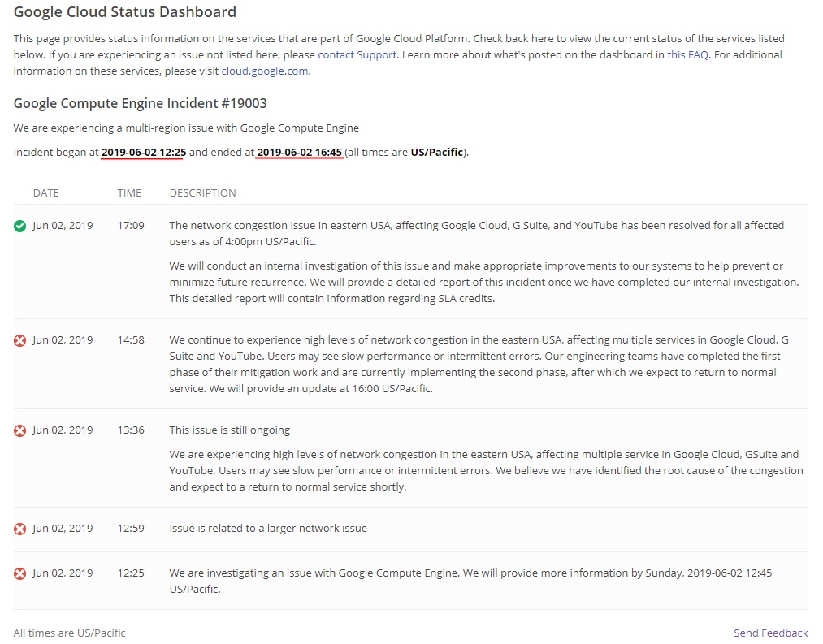Visit the cloud.google.com link
This screenshot has height=644, width=823.
click(x=265, y=71)
